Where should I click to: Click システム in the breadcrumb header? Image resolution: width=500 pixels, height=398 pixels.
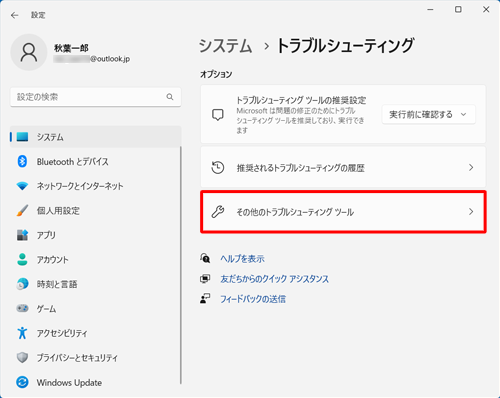coord(226,46)
